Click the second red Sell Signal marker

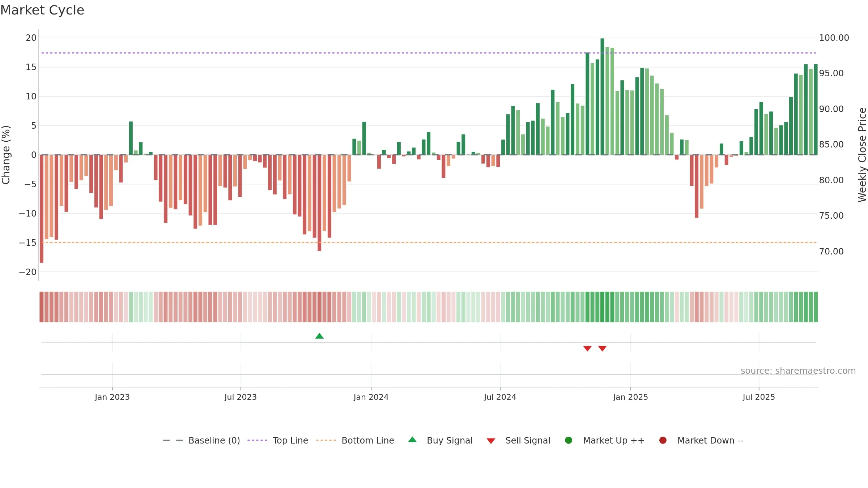coord(602,348)
